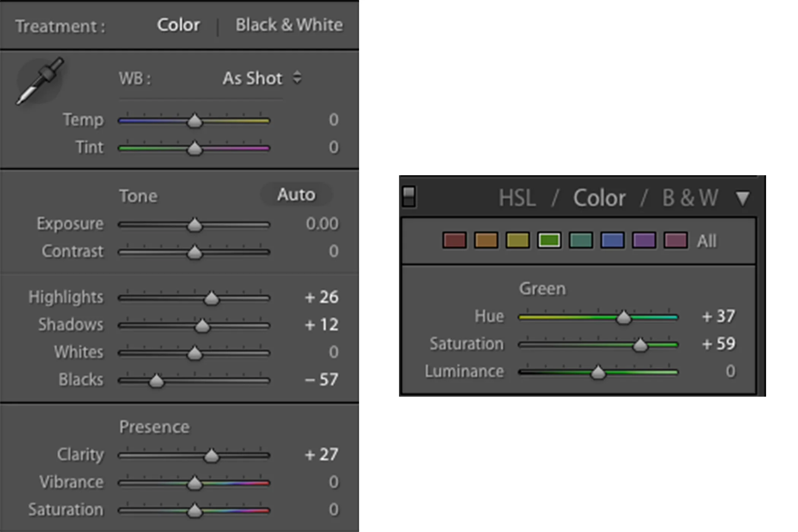The height and width of the screenshot is (532, 798).
Task: Click the Blacks slider handle
Action: pos(156,380)
